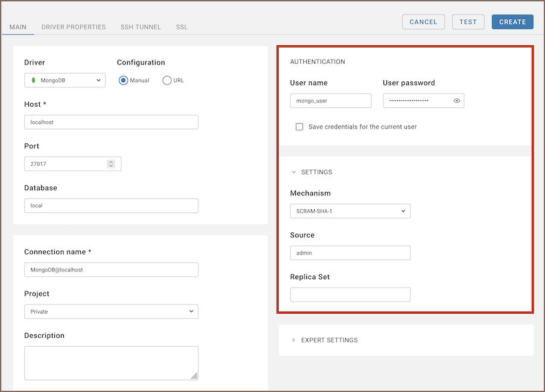Open the Project dropdown
This screenshot has width=545, height=392.
pyautogui.click(x=111, y=311)
